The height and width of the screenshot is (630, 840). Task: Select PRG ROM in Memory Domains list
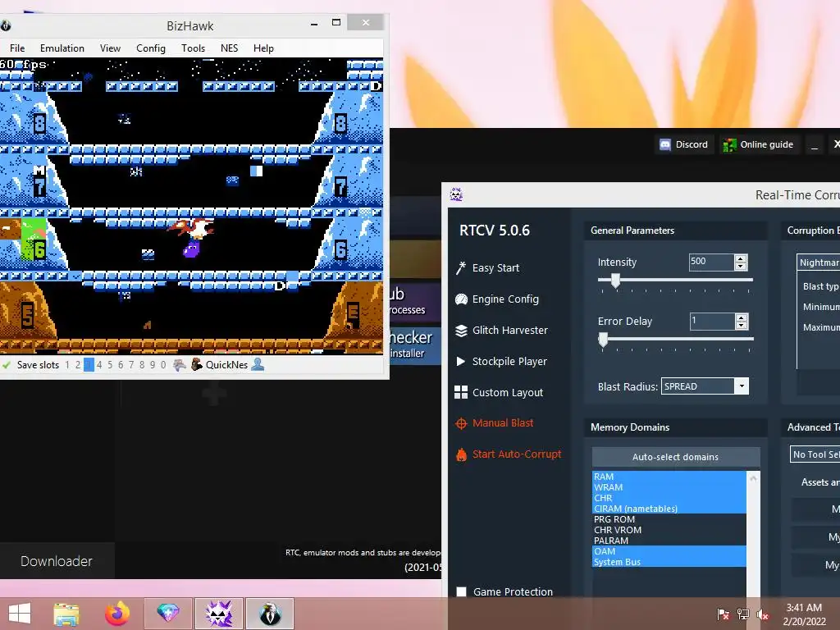click(669, 519)
